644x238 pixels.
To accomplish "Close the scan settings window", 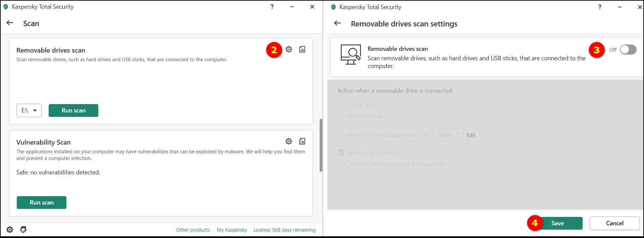I will click(640, 7).
